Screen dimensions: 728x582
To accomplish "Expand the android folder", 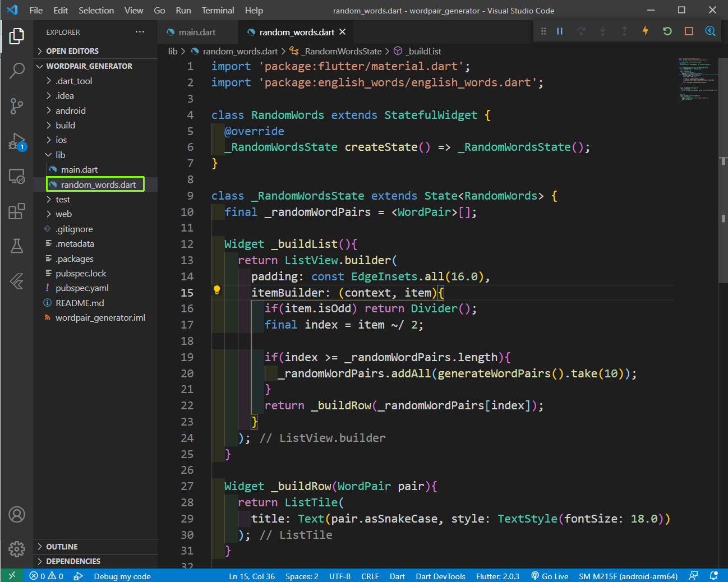I will point(95,110).
